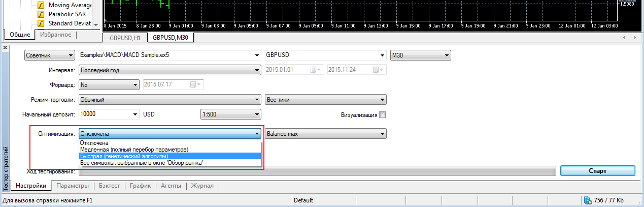
Task: Click the Standard Deviation indicator icon
Action: (x=41, y=23)
